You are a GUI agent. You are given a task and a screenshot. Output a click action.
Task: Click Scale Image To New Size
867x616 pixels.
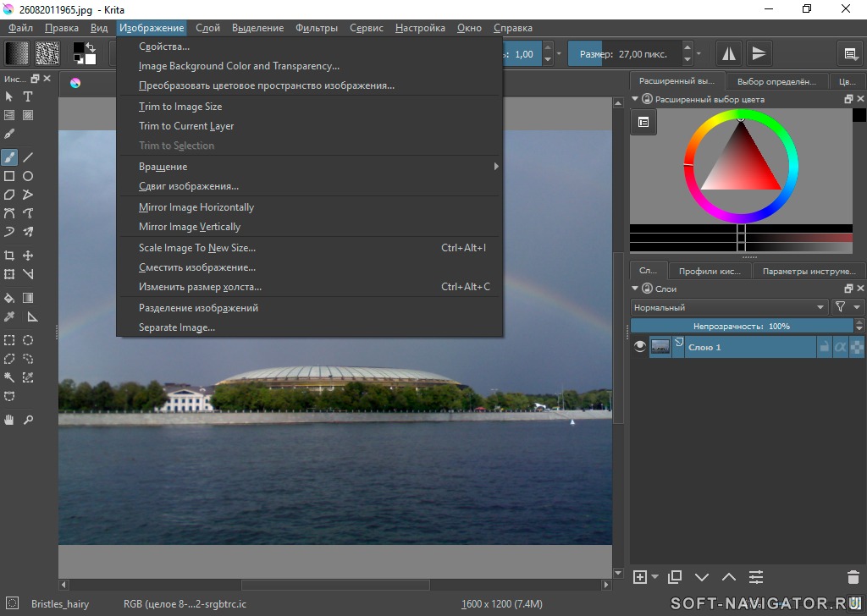[197, 248]
